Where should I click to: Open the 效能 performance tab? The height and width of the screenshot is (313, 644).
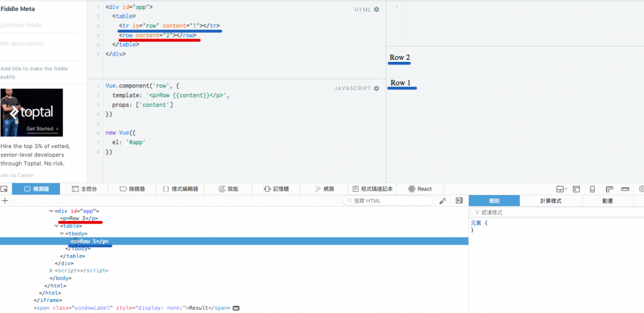pyautogui.click(x=229, y=189)
